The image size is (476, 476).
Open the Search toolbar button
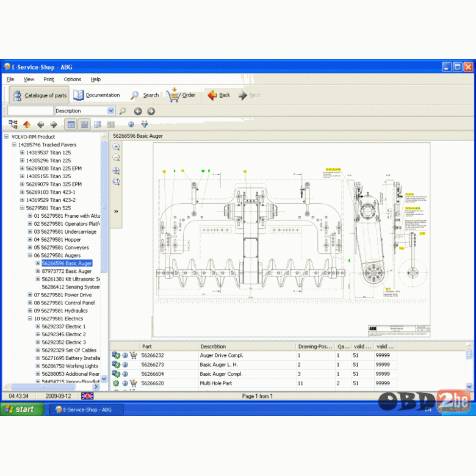[x=145, y=95]
